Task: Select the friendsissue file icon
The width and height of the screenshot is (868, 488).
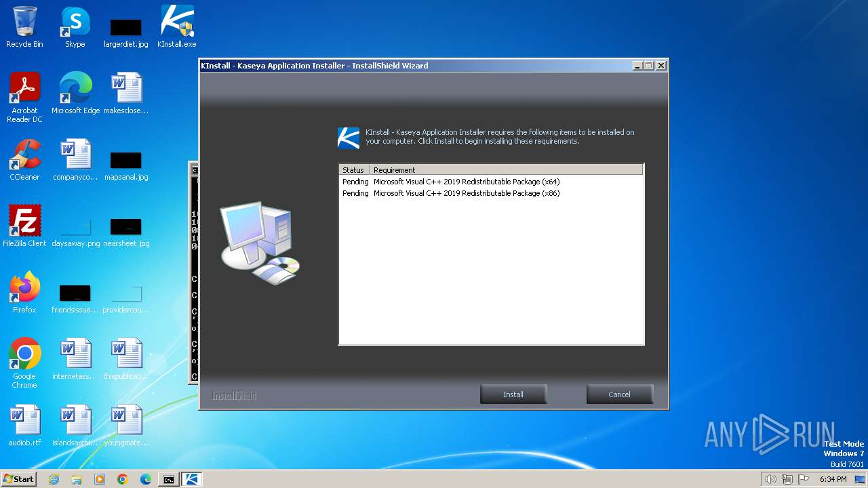Action: 75,298
